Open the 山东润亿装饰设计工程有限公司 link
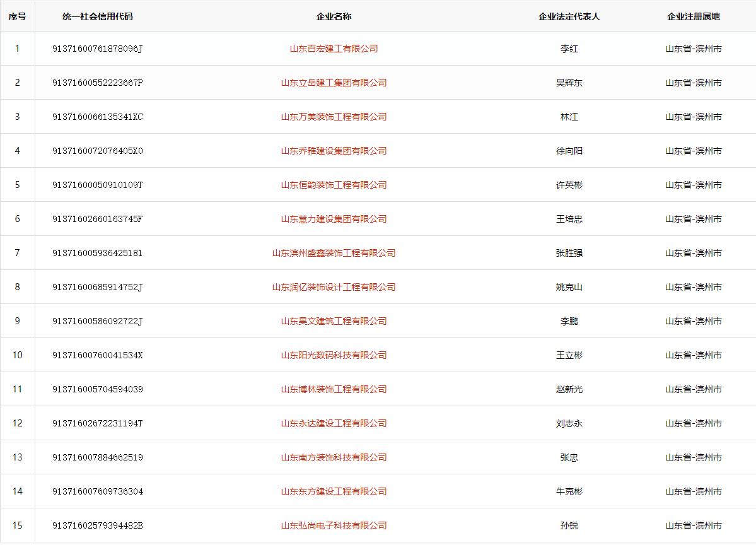 334,287
